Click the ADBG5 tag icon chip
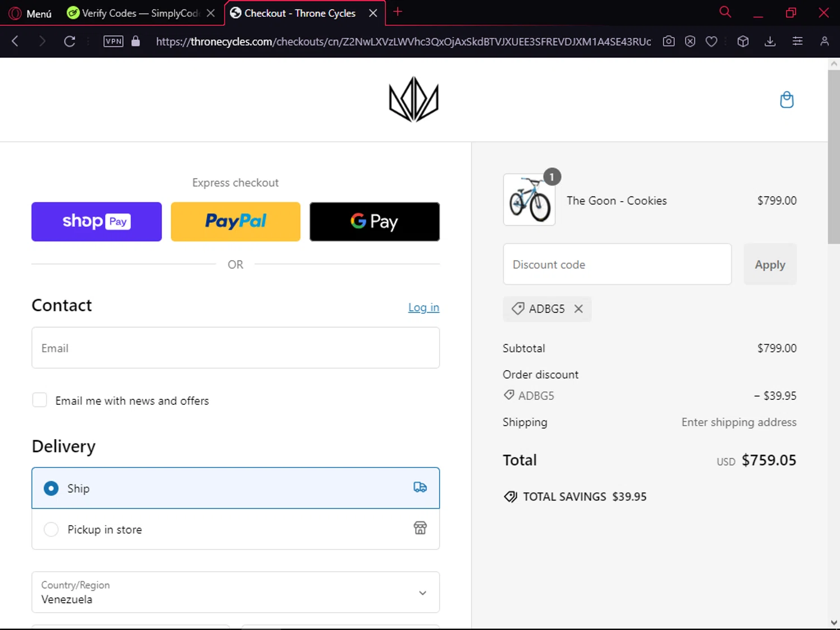The width and height of the screenshot is (840, 630). [x=518, y=309]
